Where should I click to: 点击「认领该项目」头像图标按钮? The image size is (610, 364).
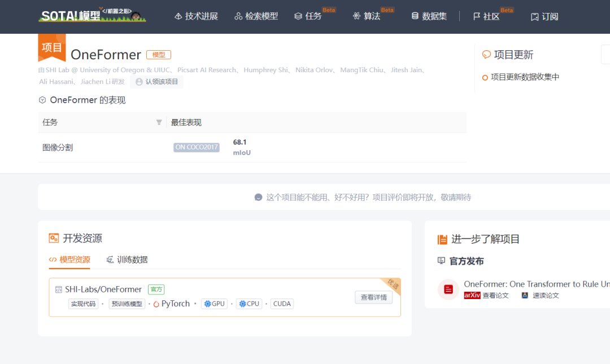(x=139, y=82)
